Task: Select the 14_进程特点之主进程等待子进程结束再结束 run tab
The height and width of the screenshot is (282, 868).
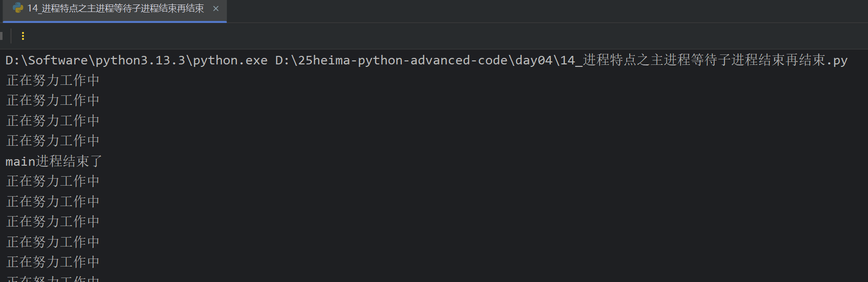Action: pyautogui.click(x=115, y=9)
